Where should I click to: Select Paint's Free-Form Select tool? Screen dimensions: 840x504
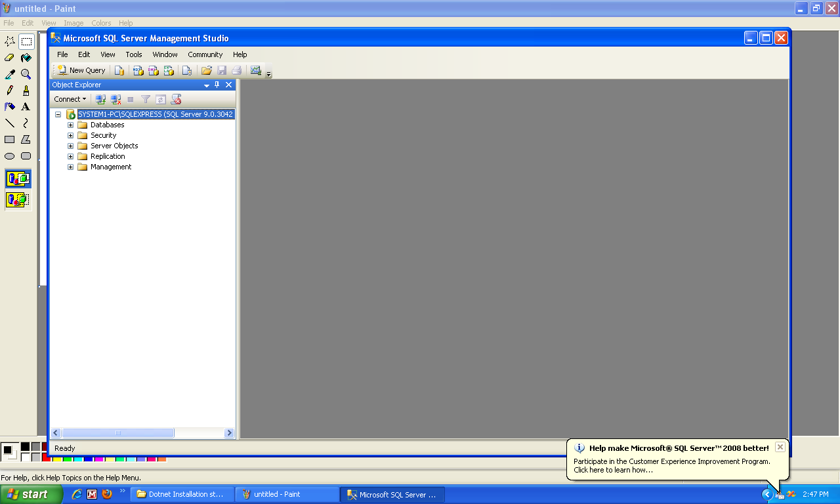point(10,41)
